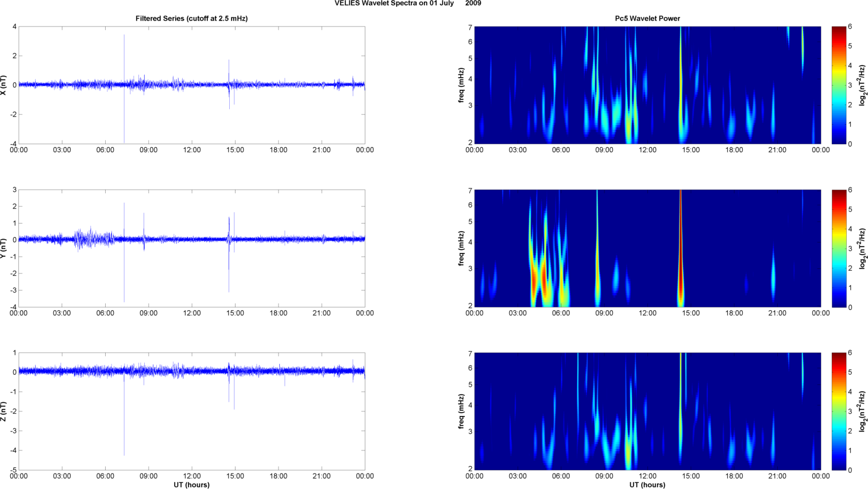The image size is (868, 489).
Task: Click the '15:00' tick under Y filtered series
Action: coord(235,313)
